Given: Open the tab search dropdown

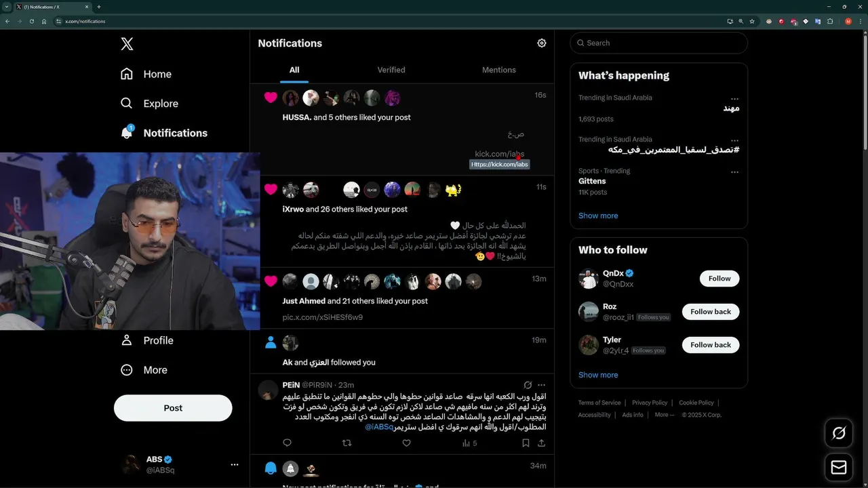Looking at the screenshot, I should pyautogui.click(x=6, y=7).
